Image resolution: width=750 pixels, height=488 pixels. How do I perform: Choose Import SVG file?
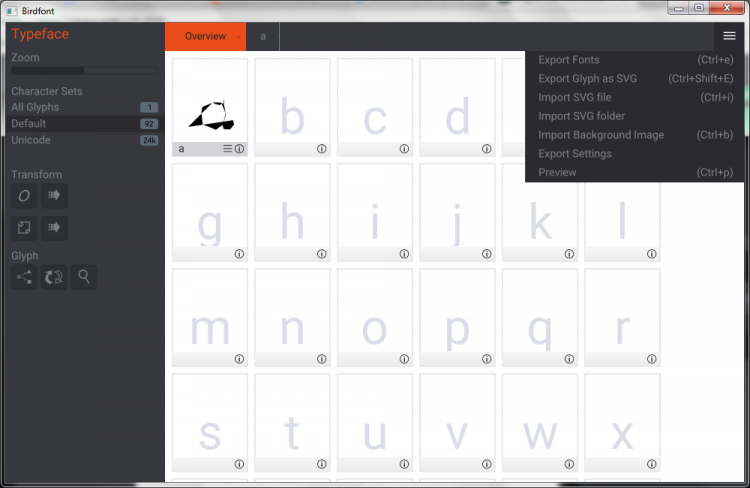click(635, 97)
